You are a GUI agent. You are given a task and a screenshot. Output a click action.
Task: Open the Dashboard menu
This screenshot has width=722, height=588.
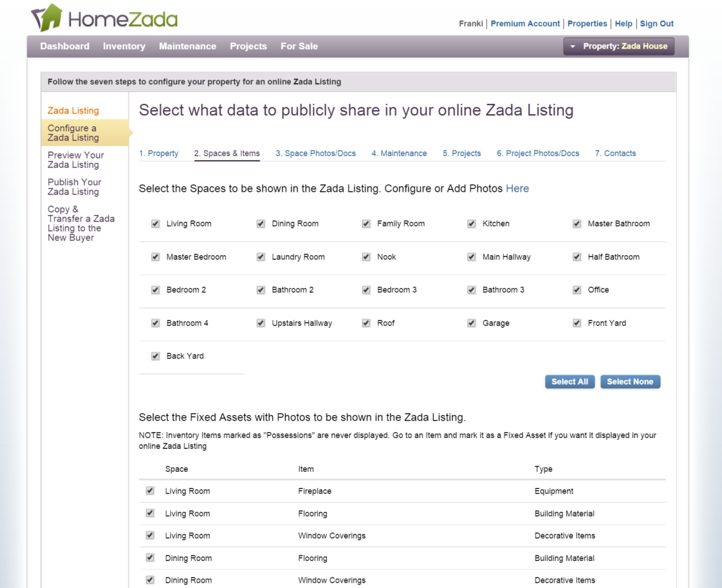click(x=65, y=47)
